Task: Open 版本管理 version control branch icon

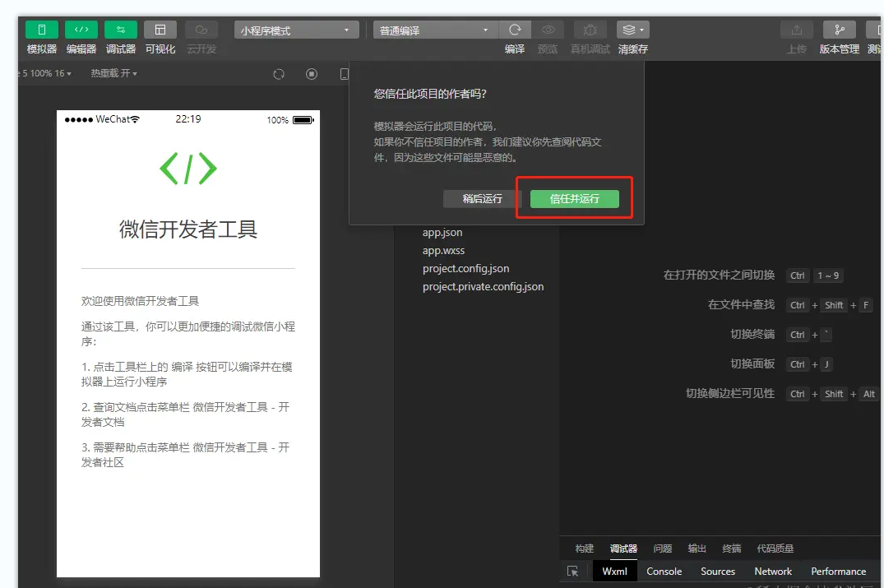Action: pos(839,30)
